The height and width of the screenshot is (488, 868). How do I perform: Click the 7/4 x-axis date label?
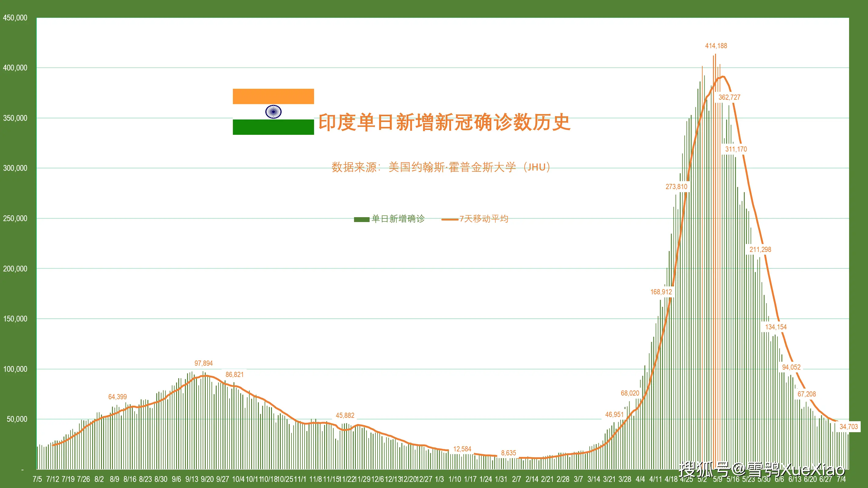[841, 479]
